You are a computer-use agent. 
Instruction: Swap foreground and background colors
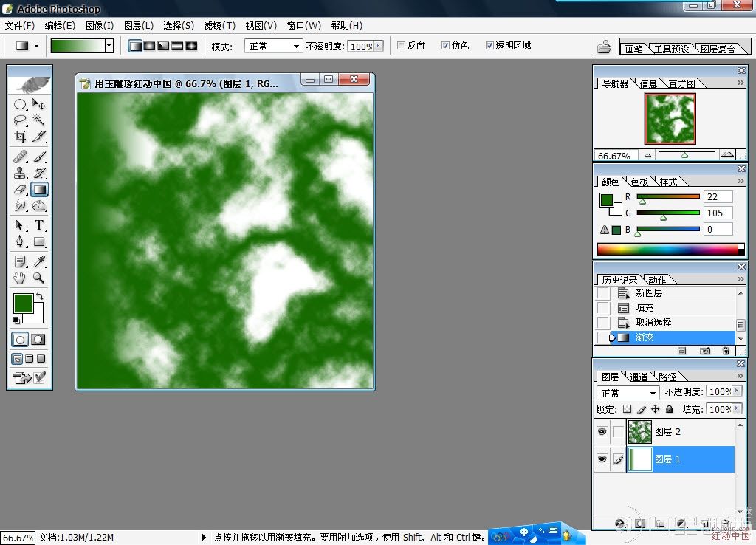tap(40, 295)
